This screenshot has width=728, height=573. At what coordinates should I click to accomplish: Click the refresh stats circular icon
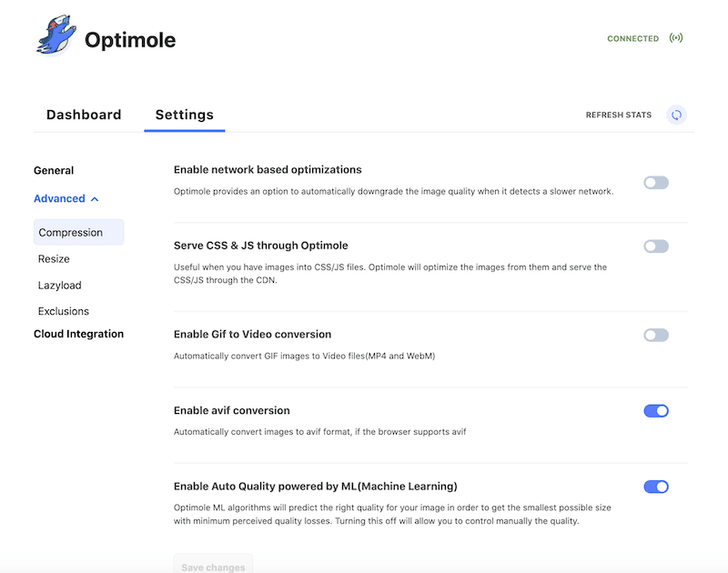[676, 115]
